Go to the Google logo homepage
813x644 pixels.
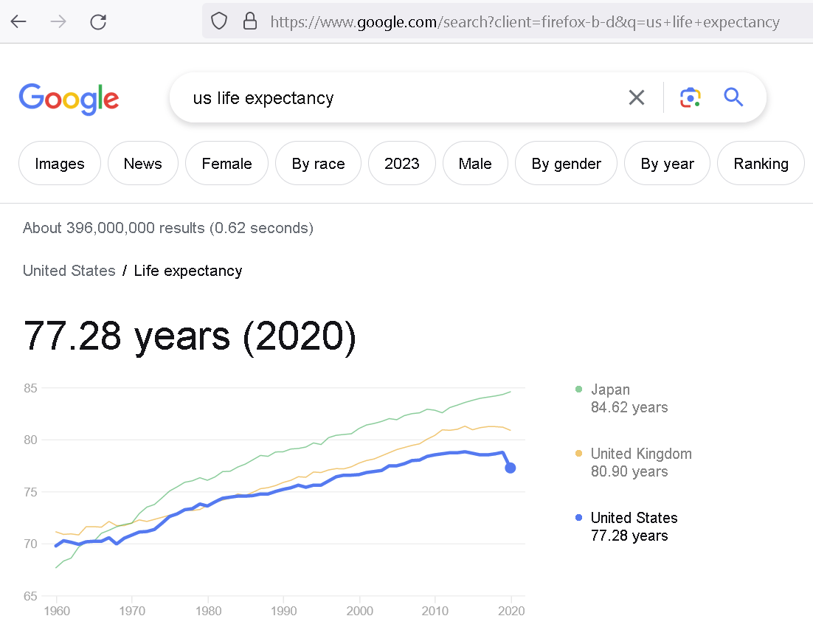69,99
